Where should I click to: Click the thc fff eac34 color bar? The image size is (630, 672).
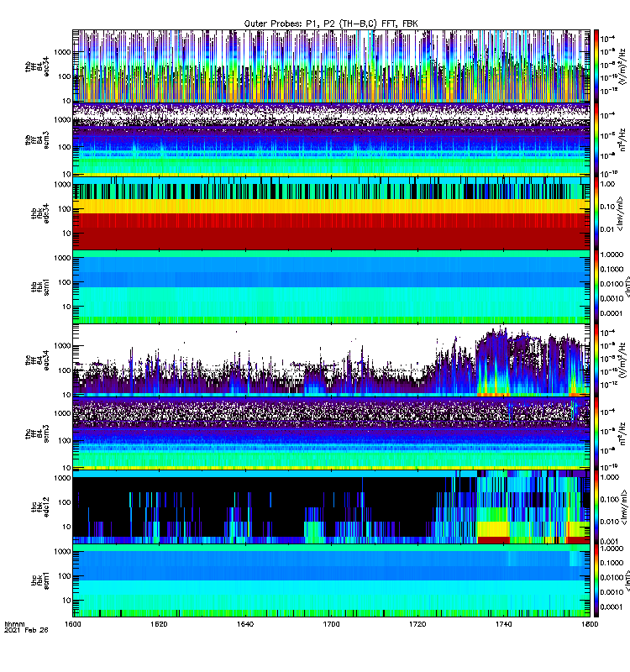click(596, 360)
